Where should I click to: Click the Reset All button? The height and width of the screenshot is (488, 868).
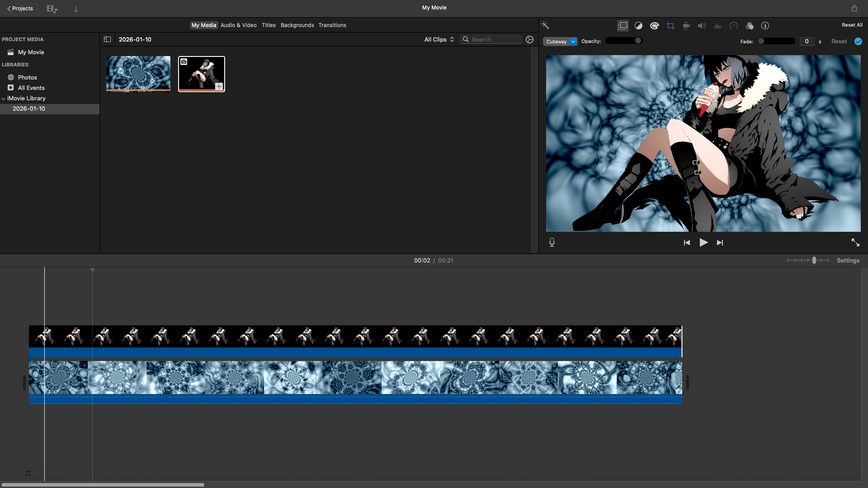852,25
